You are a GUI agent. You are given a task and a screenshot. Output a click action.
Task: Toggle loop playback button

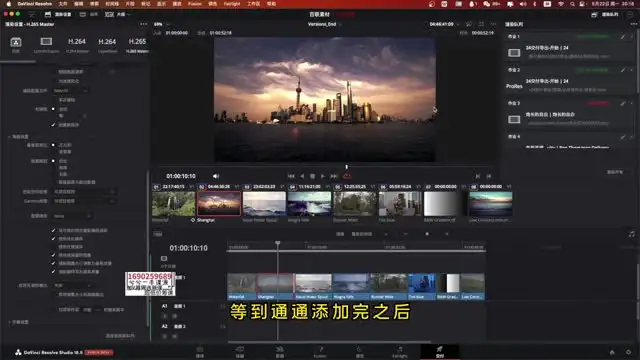347,176
